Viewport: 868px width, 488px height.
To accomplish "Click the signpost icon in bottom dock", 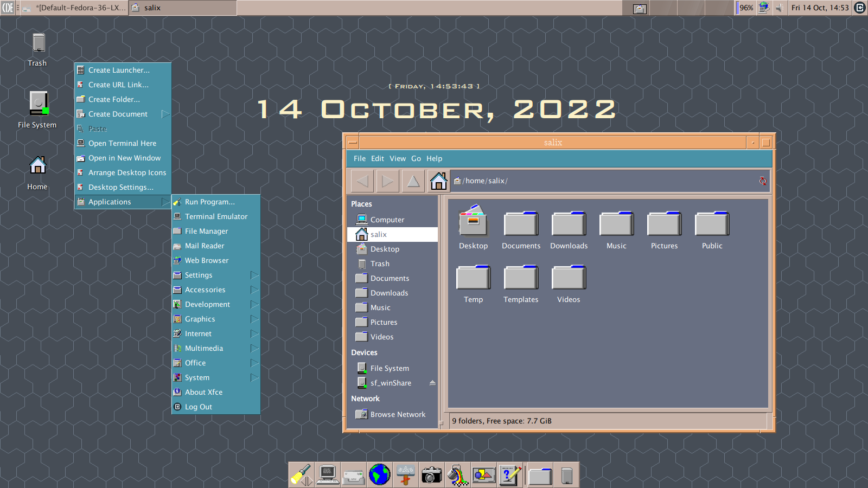I will tap(406, 475).
